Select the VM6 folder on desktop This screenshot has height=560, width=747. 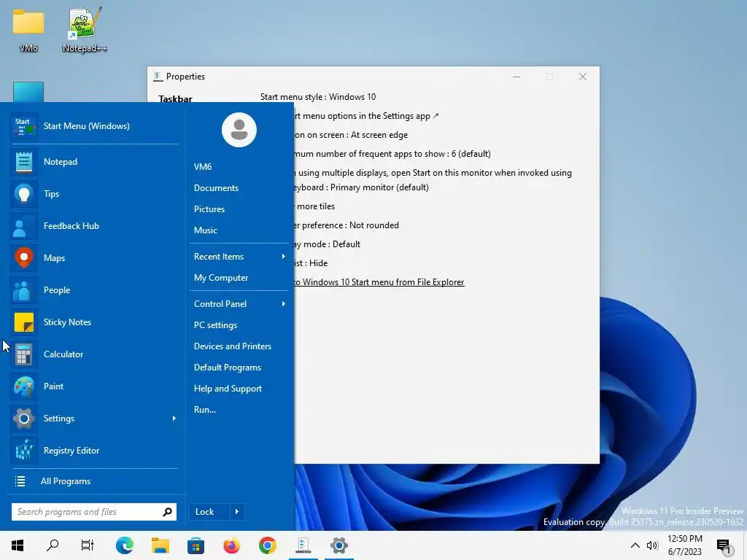coord(28,29)
